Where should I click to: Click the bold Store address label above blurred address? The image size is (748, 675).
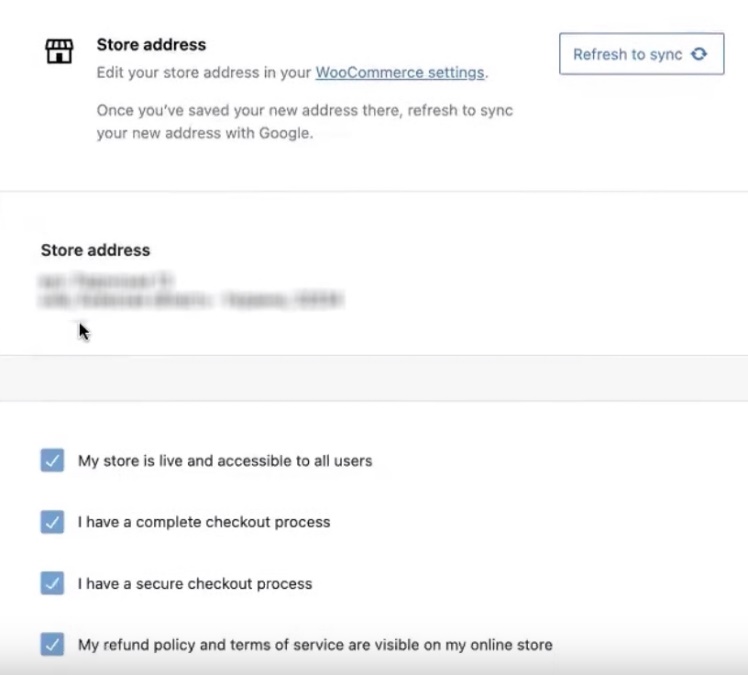(95, 250)
